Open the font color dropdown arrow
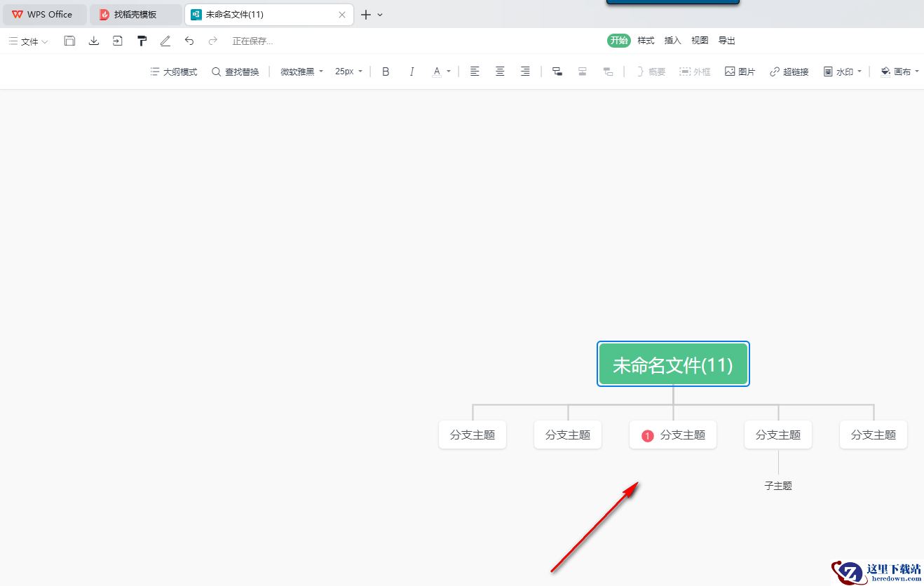This screenshot has height=586, width=924. click(449, 71)
